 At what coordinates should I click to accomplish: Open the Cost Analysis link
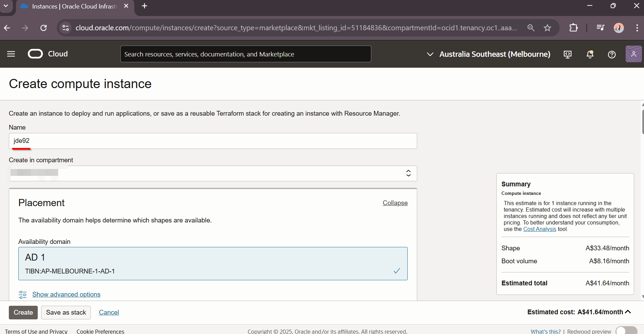[540, 229]
